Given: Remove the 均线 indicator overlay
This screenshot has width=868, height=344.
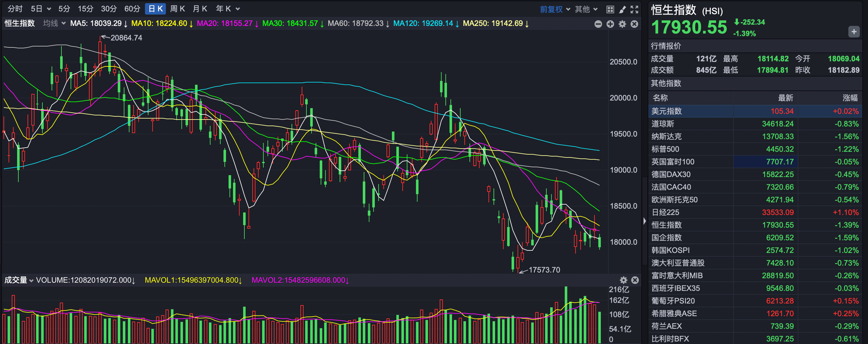Looking at the screenshot, I should click(634, 24).
